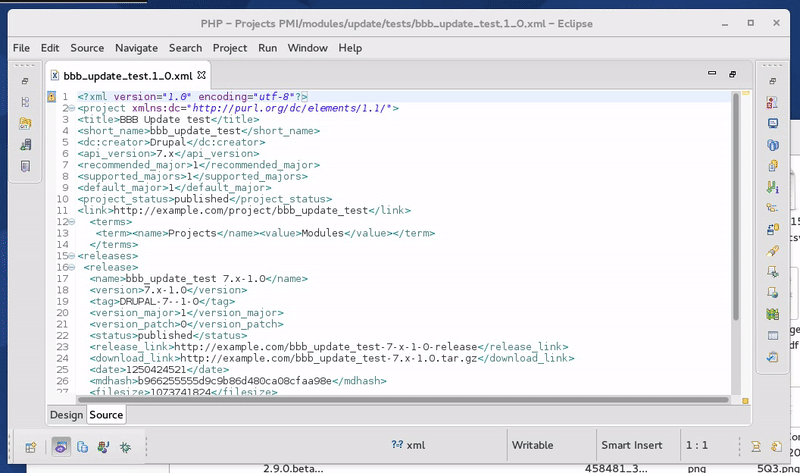Open the Help menu
Viewport: 800px width, 473px height.
click(350, 48)
